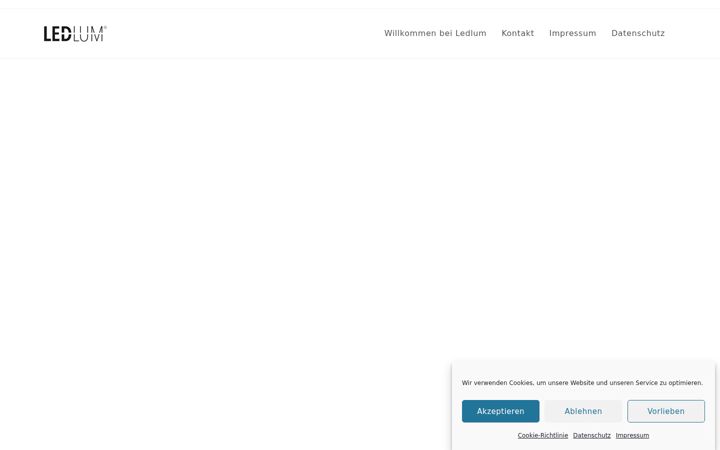Image resolution: width=720 pixels, height=450 pixels.
Task: Open Willkommen bei Ledlum menu item
Action: coord(435,33)
